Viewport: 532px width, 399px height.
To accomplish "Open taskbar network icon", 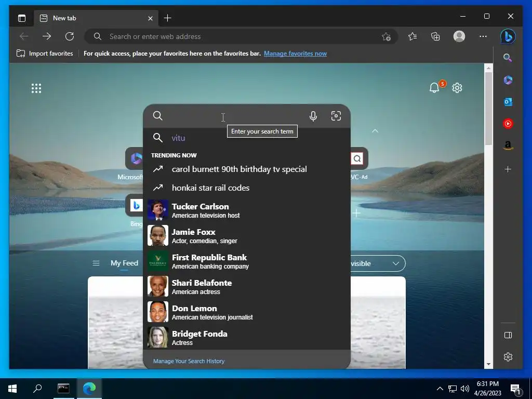I will tap(453, 389).
